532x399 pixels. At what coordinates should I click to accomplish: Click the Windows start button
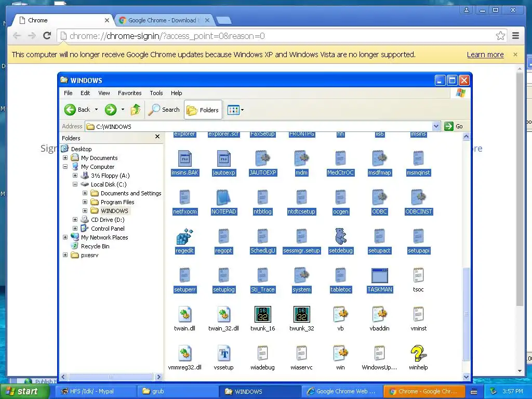tap(25, 392)
